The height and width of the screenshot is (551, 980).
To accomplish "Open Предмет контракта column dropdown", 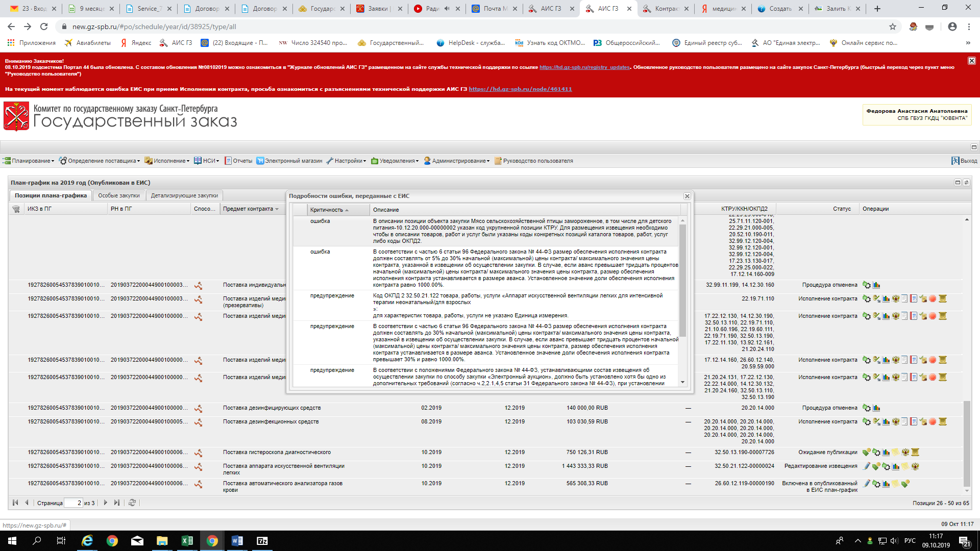I will pos(277,209).
